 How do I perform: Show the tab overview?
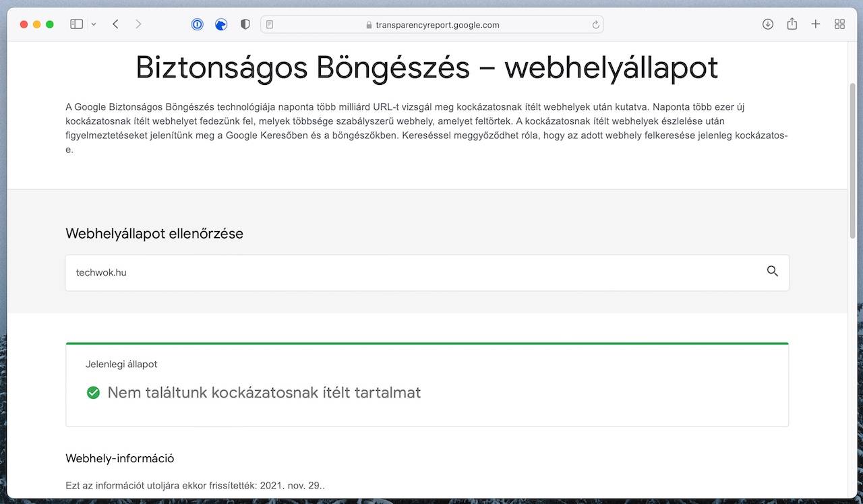click(839, 24)
